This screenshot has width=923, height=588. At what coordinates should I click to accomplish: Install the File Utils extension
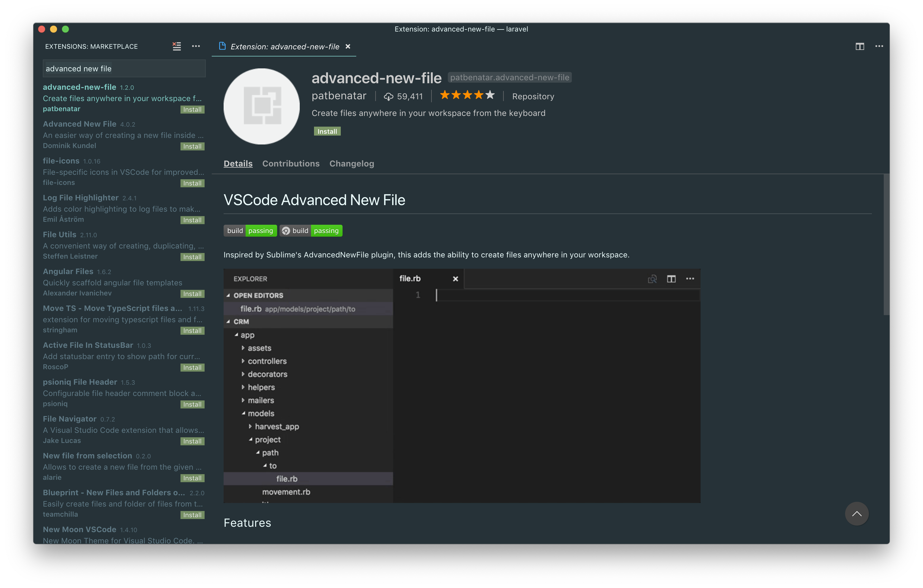pos(192,257)
